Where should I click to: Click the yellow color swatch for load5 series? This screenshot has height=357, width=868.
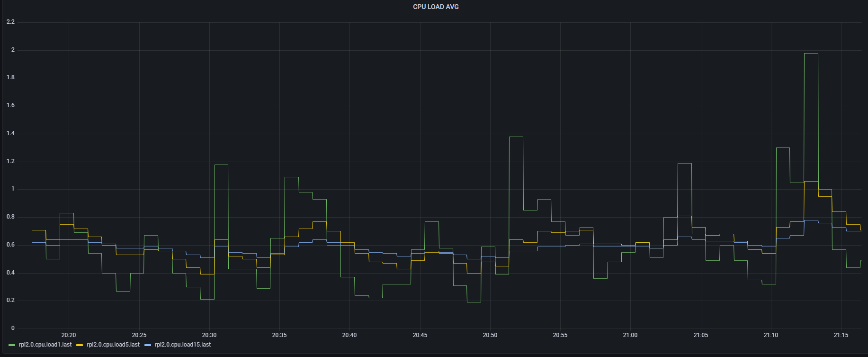point(80,345)
